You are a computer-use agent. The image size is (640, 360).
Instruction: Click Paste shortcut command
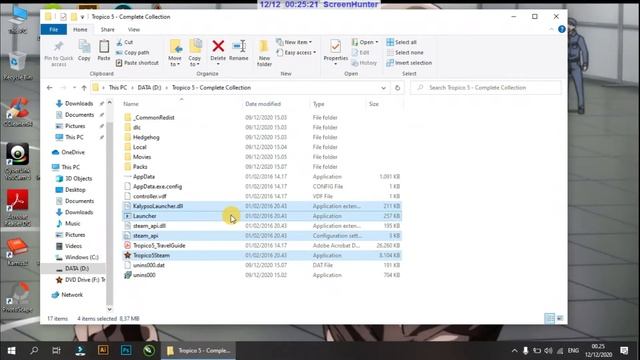138,63
